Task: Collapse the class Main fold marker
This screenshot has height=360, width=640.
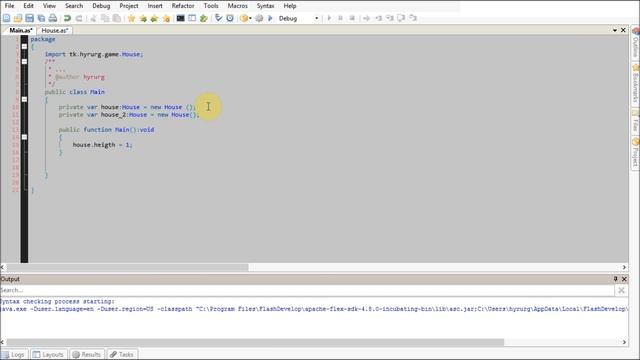Action: [24, 99]
